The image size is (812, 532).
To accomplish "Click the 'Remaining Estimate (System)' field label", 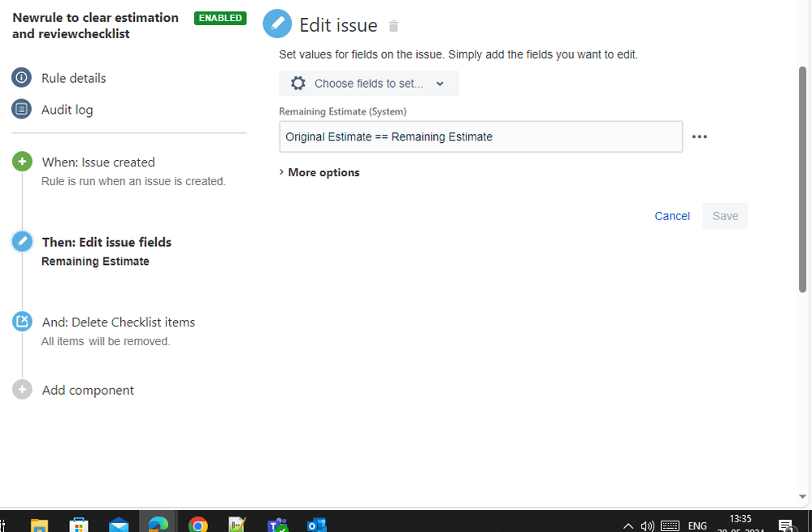I will (343, 112).
